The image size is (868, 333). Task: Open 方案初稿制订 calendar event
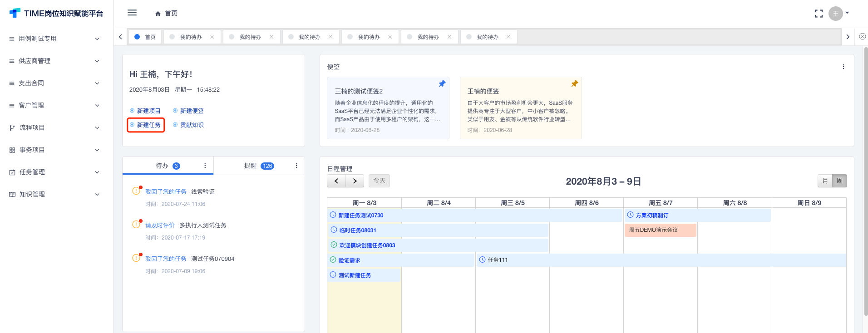pyautogui.click(x=698, y=215)
